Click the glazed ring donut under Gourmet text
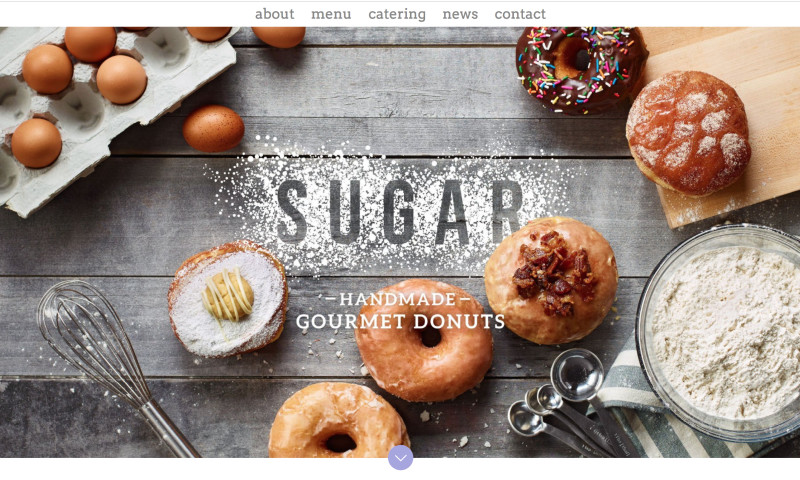Image resolution: width=800 pixels, height=480 pixels. tap(423, 341)
